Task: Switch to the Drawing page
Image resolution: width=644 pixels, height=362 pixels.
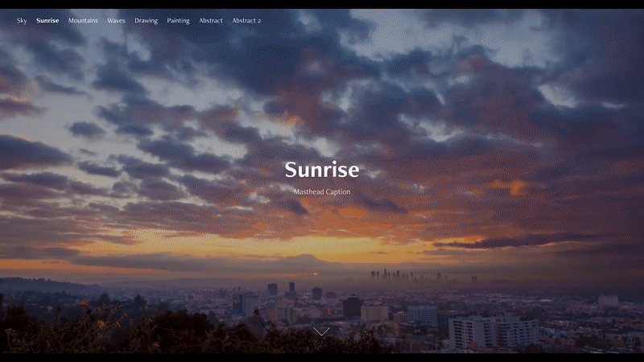Action: pyautogui.click(x=147, y=21)
